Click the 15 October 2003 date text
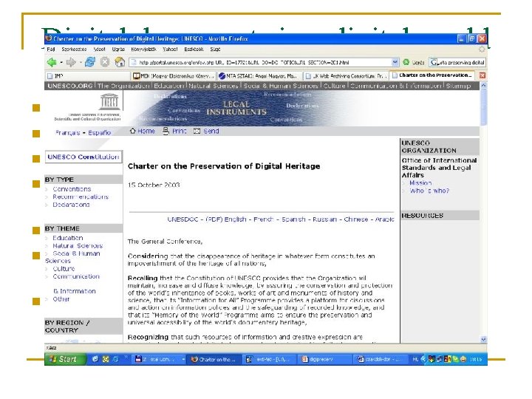532x399 pixels. (154, 185)
